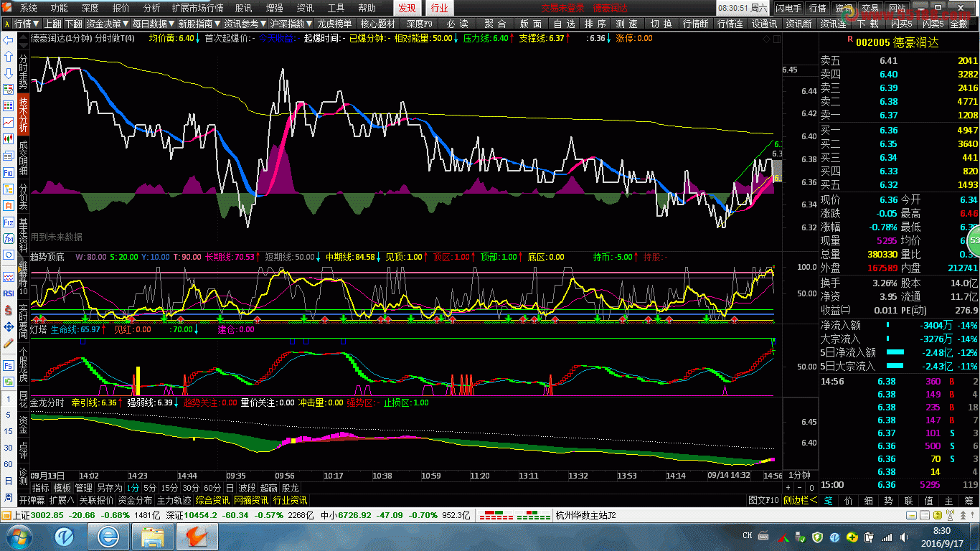Open the 模板 menu below chart
This screenshot has width=980, height=551.
click(x=62, y=488)
